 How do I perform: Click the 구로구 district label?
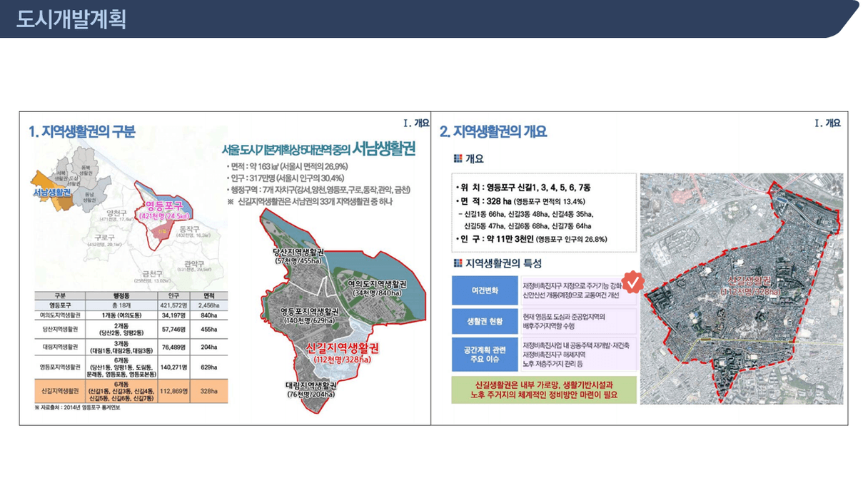click(x=104, y=238)
